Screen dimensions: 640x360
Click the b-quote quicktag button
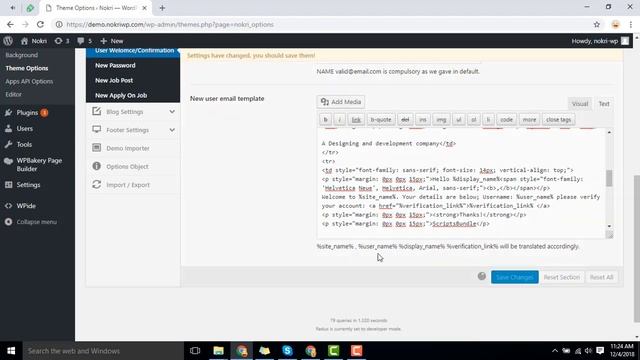(381, 120)
